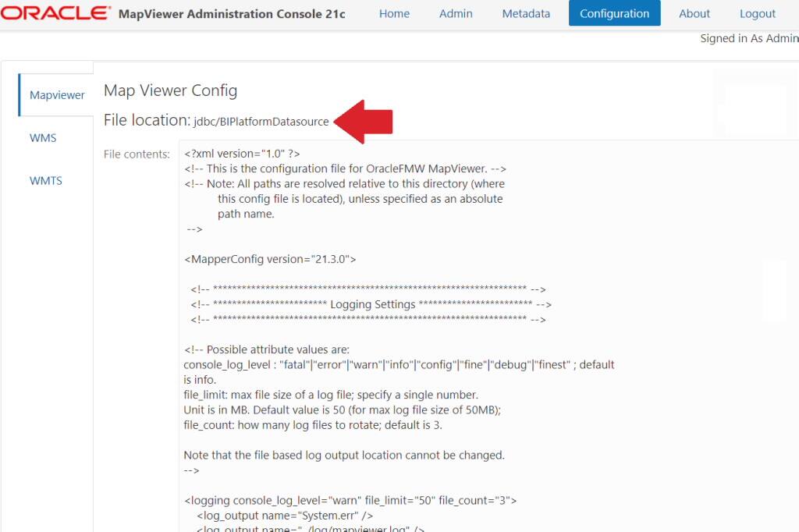
Task: Click the File contents label
Action: click(x=137, y=154)
